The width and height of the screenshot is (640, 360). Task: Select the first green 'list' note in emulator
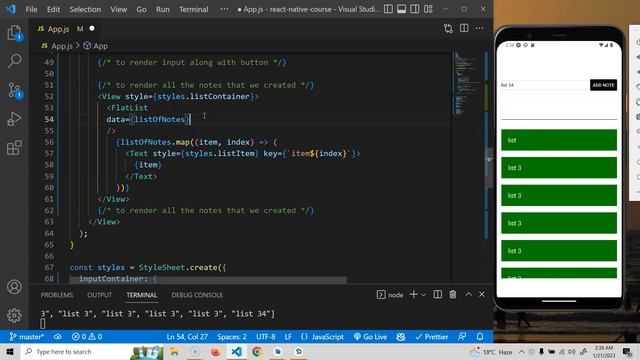tap(559, 140)
